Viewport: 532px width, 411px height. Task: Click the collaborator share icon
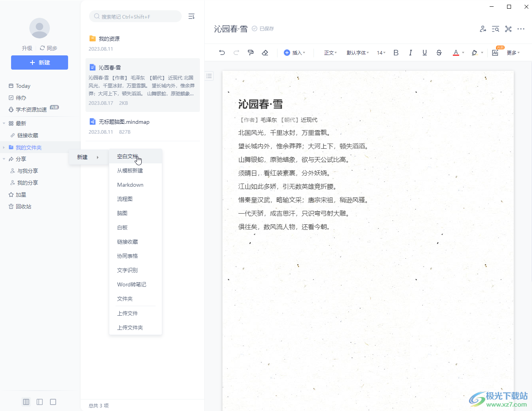[x=483, y=29]
